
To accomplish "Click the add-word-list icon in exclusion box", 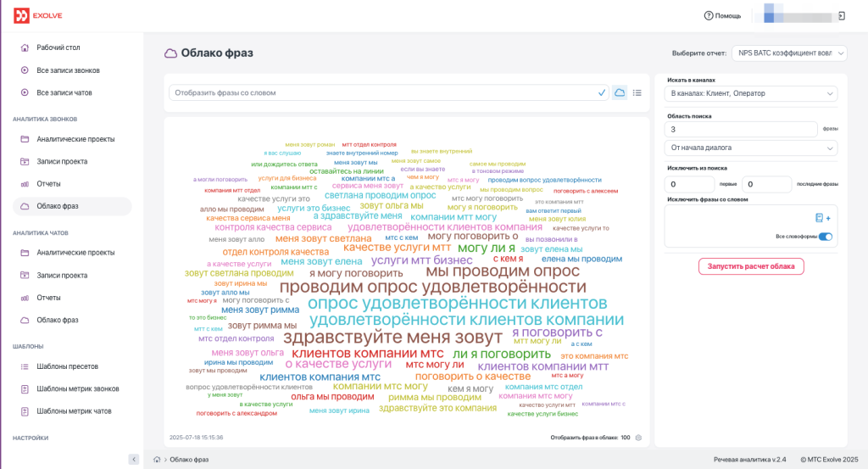I will (x=822, y=218).
